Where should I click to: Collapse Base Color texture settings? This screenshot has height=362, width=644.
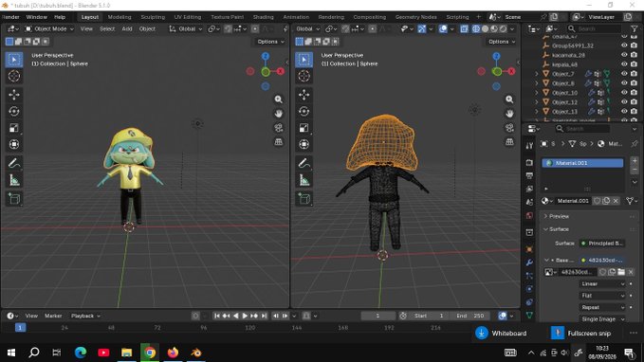click(546, 261)
